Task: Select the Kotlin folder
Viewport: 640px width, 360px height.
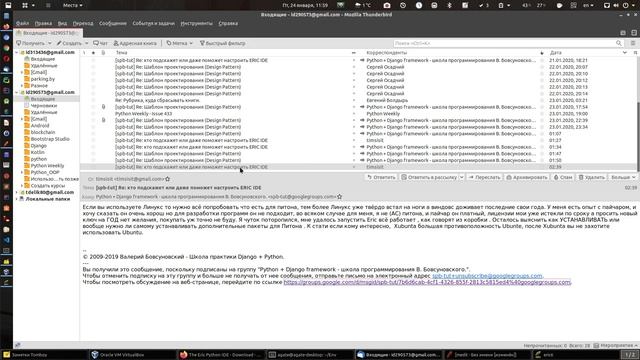Action: pos(38,152)
